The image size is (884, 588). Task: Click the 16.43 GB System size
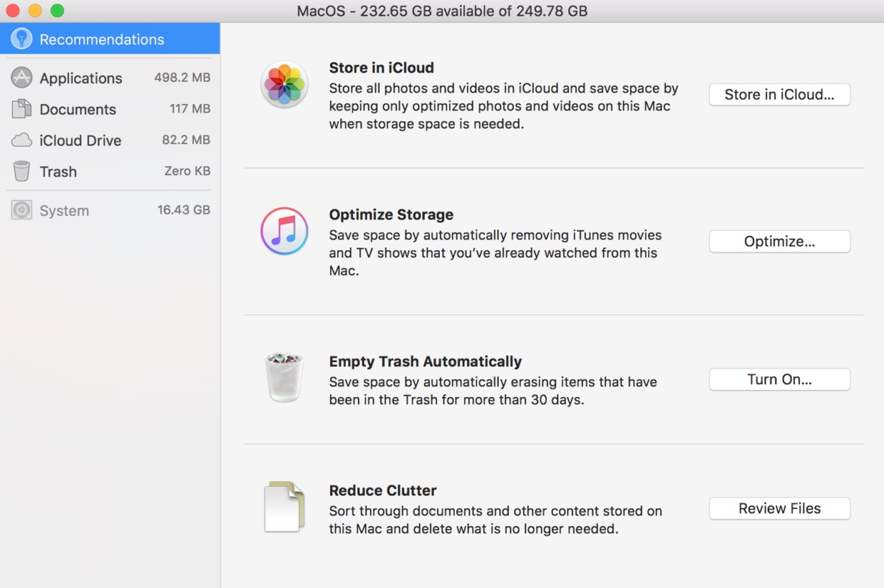click(x=184, y=210)
